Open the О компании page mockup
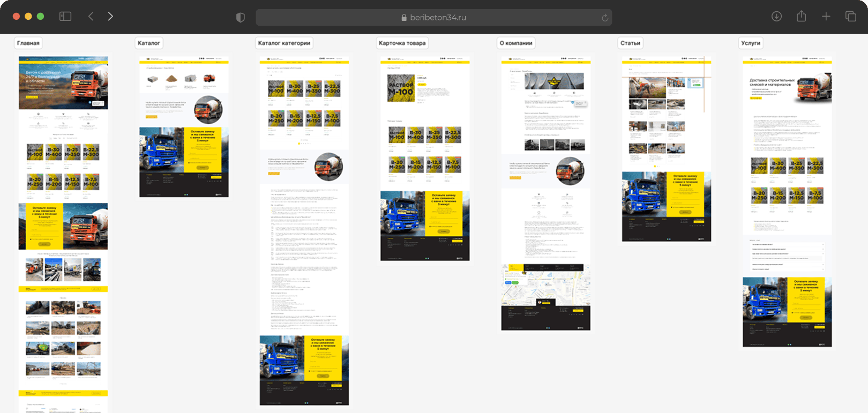 pos(546,193)
